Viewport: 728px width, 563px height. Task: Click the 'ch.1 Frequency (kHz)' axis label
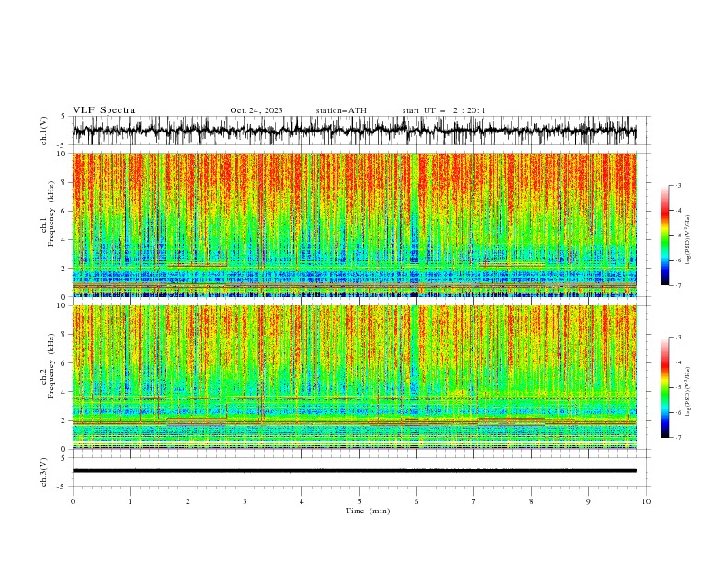pyautogui.click(x=48, y=214)
